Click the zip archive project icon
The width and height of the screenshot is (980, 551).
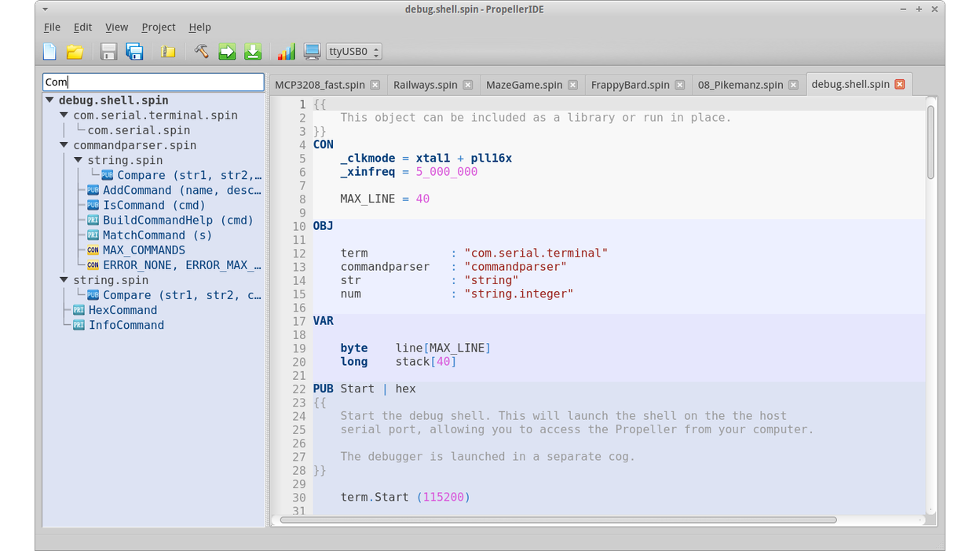pos(168,52)
